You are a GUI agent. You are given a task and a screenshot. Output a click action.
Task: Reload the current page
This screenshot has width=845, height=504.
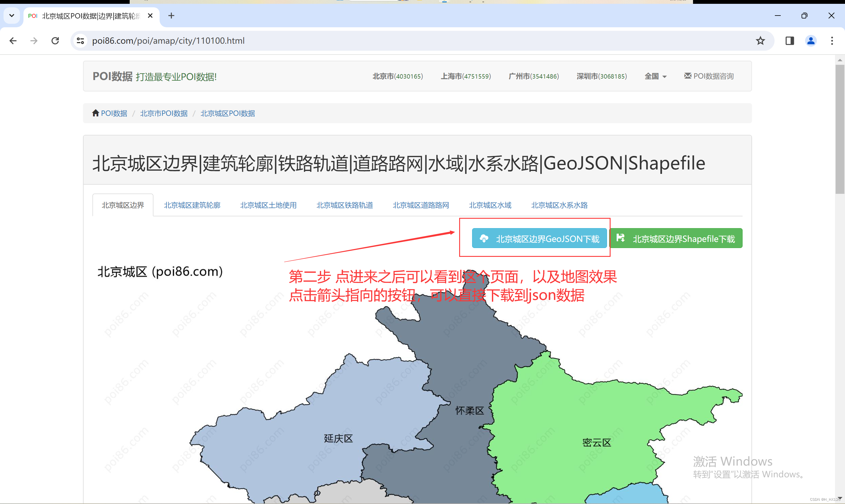[x=55, y=41]
